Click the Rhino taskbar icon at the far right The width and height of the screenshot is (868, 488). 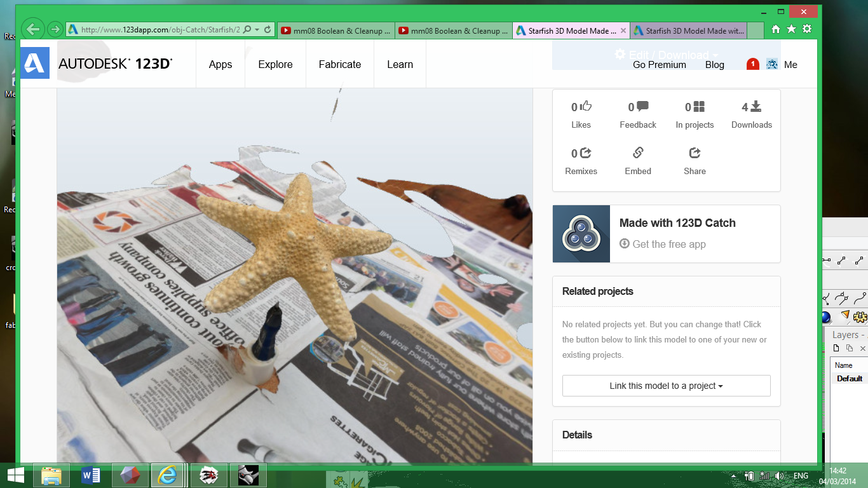[x=248, y=475]
